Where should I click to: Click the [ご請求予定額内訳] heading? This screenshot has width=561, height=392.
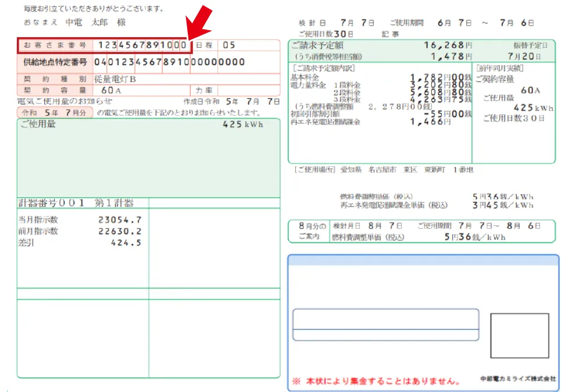coord(323,68)
